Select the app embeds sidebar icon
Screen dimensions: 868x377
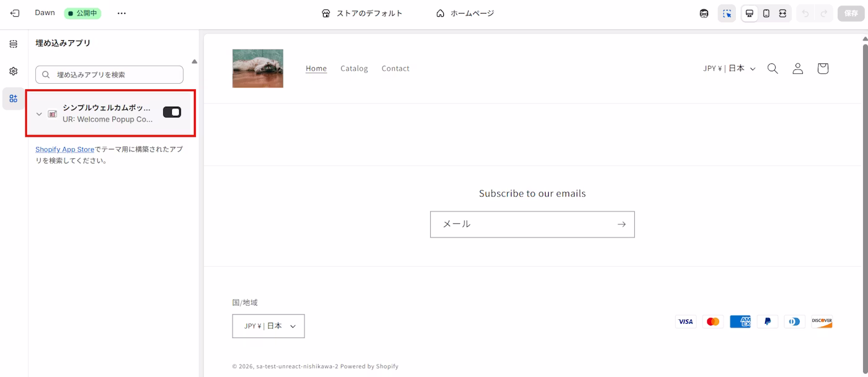point(13,98)
